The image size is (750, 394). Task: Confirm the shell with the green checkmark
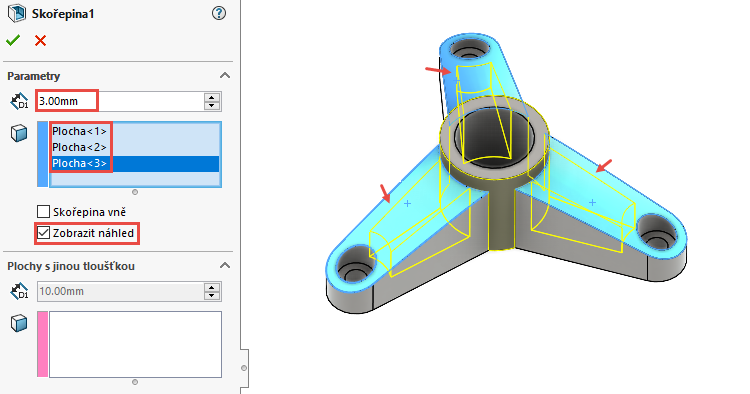pos(13,41)
